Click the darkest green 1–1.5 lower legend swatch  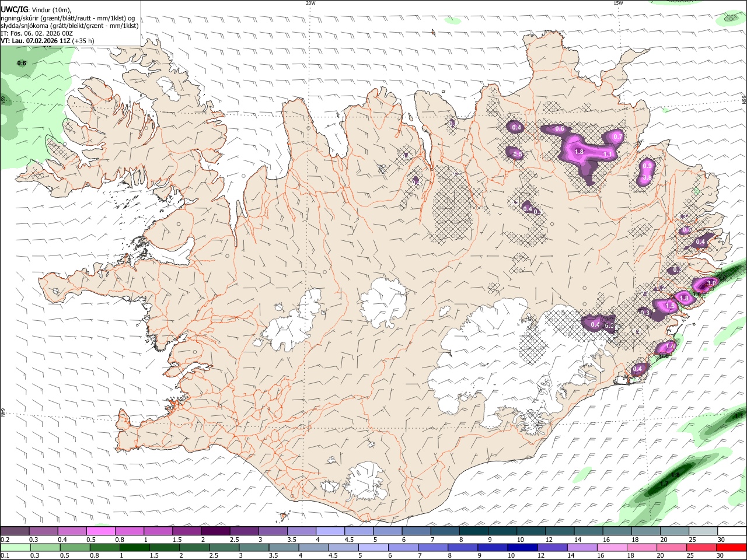(134, 547)
